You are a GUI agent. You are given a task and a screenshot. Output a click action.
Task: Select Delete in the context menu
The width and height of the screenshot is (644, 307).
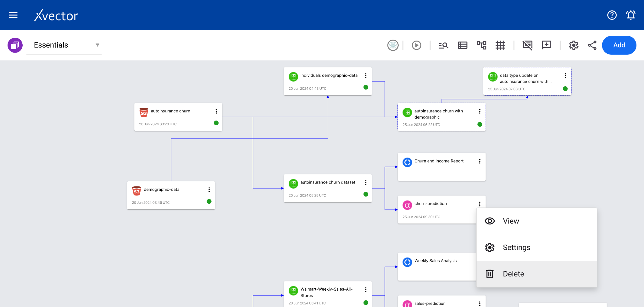pos(537,274)
